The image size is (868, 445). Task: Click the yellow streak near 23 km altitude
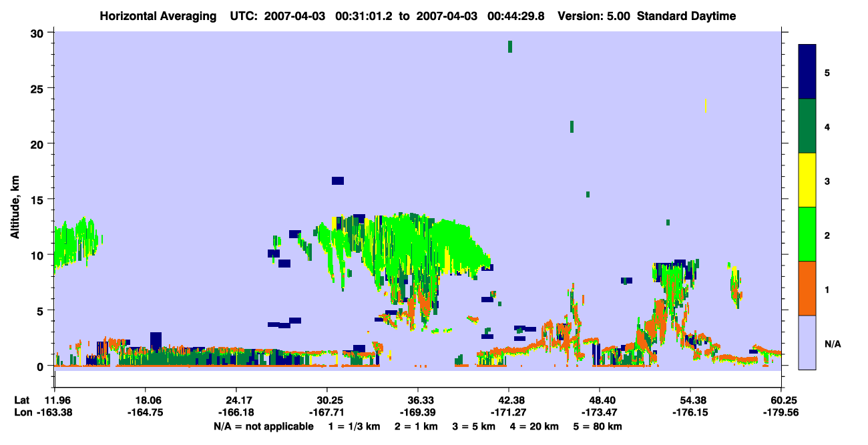(x=705, y=105)
